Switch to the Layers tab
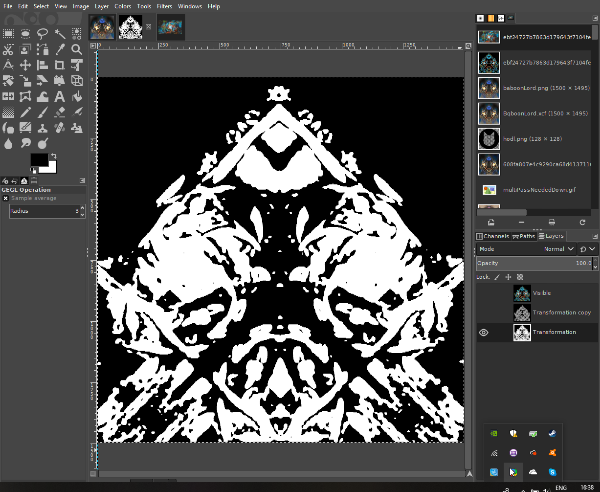This screenshot has height=492, width=600. (x=551, y=236)
